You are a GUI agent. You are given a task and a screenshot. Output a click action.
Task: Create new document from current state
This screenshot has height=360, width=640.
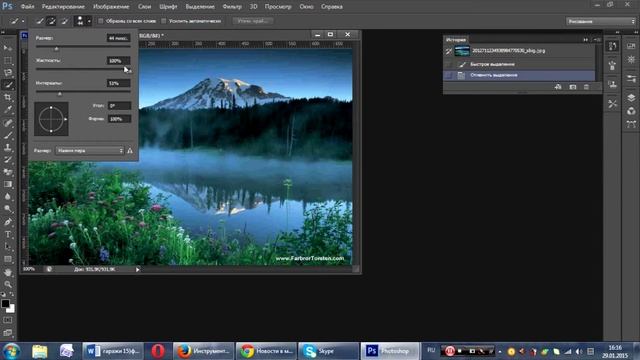[558, 87]
